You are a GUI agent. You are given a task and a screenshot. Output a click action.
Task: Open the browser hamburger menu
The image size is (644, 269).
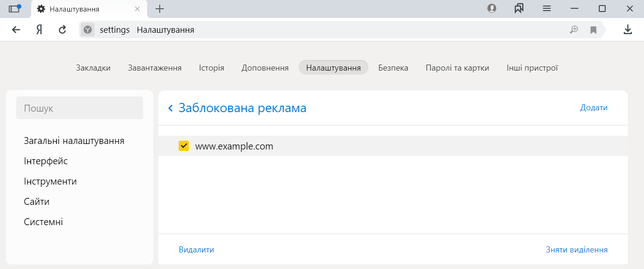[x=547, y=9]
